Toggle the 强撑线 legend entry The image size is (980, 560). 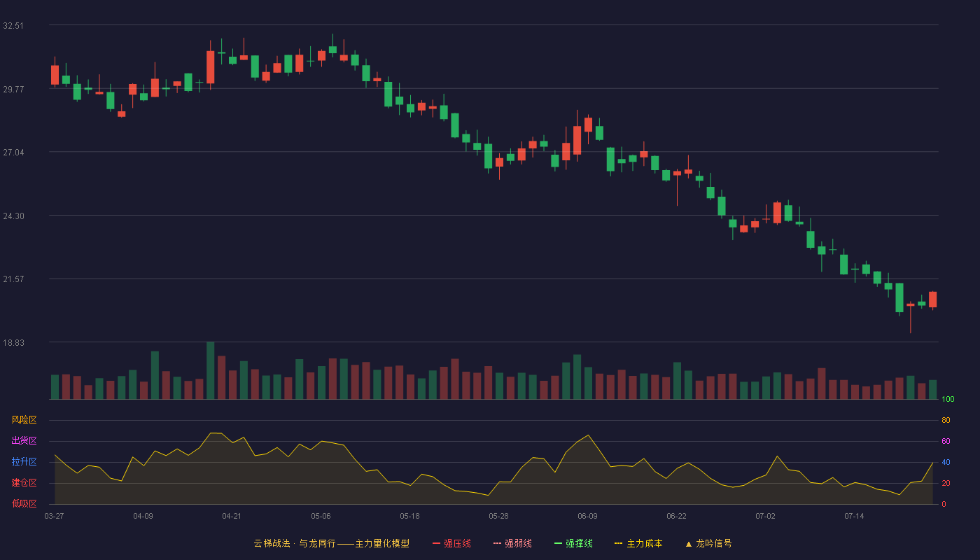(x=573, y=543)
